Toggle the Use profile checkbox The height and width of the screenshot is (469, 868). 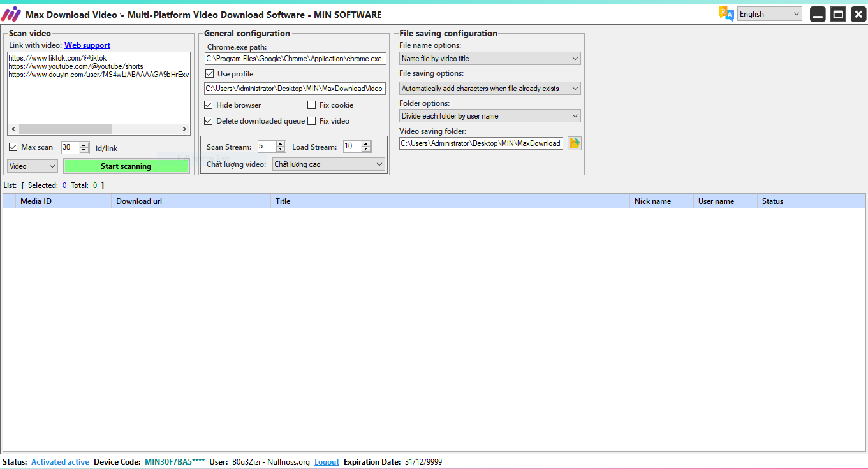point(209,74)
